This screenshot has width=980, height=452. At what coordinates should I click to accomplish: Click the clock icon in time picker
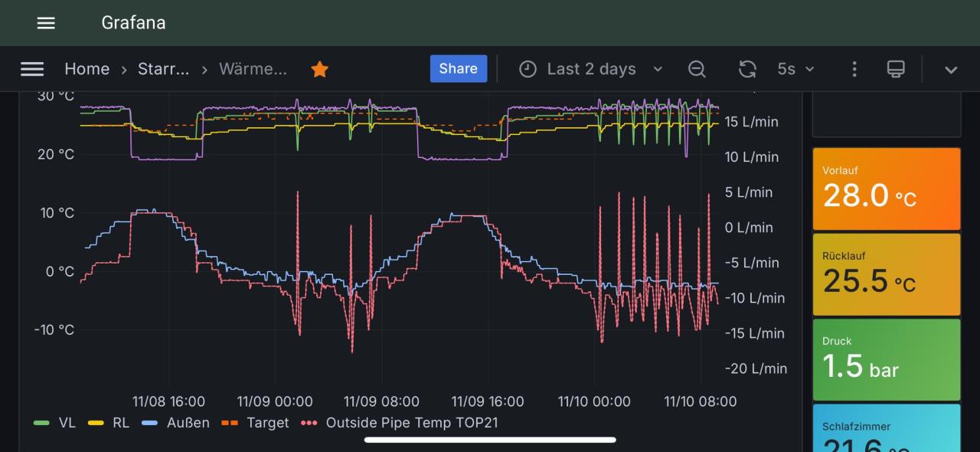point(528,69)
